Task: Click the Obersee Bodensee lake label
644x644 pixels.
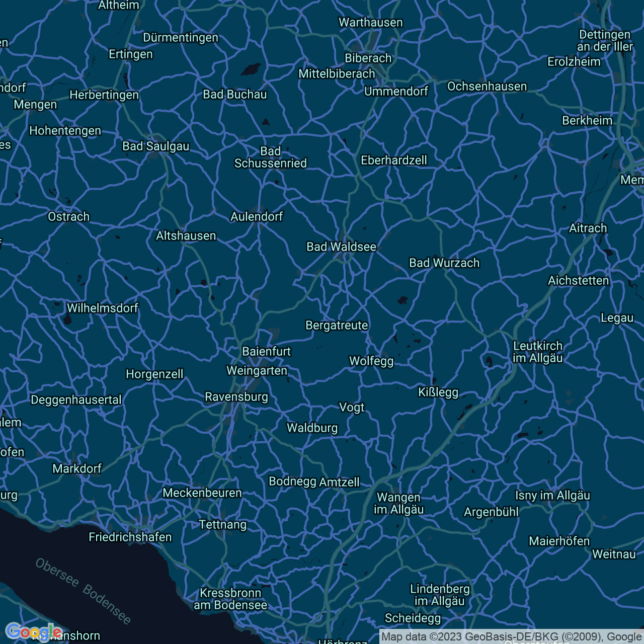Action: point(84,591)
